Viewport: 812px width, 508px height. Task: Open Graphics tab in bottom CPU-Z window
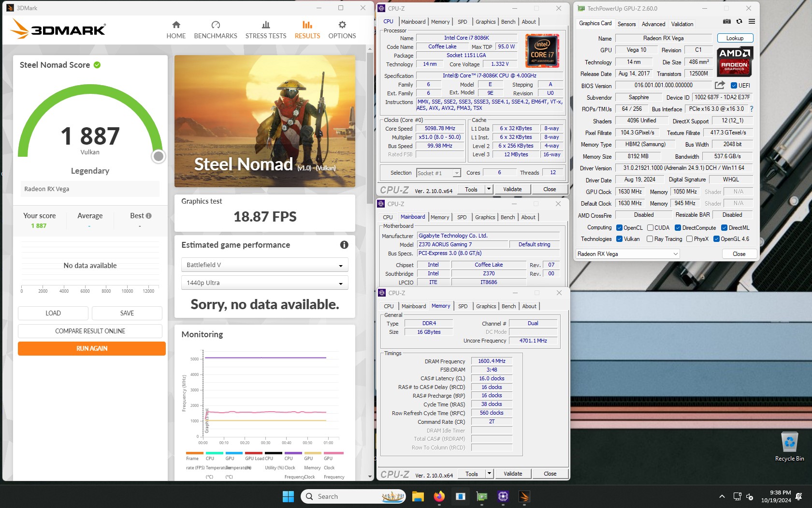486,306
